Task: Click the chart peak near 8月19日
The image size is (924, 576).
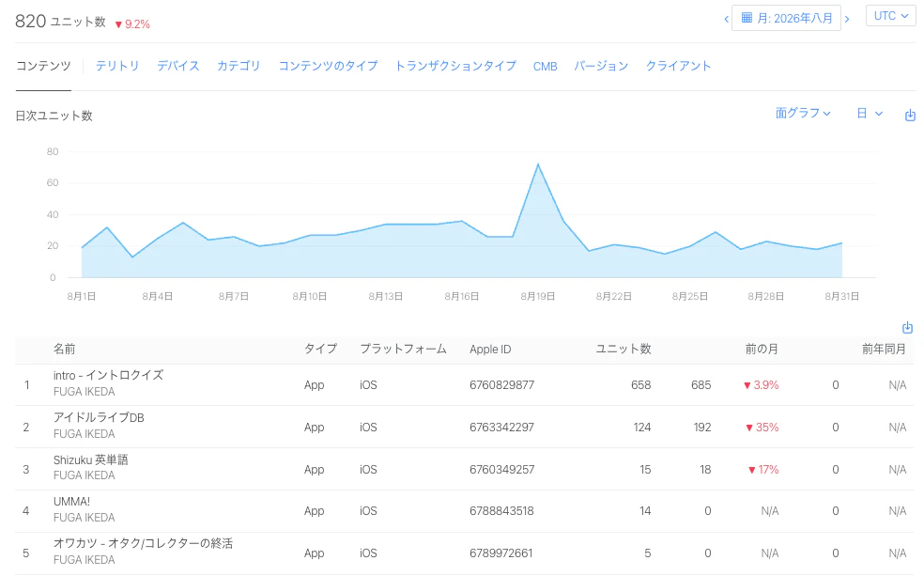Action: point(538,164)
